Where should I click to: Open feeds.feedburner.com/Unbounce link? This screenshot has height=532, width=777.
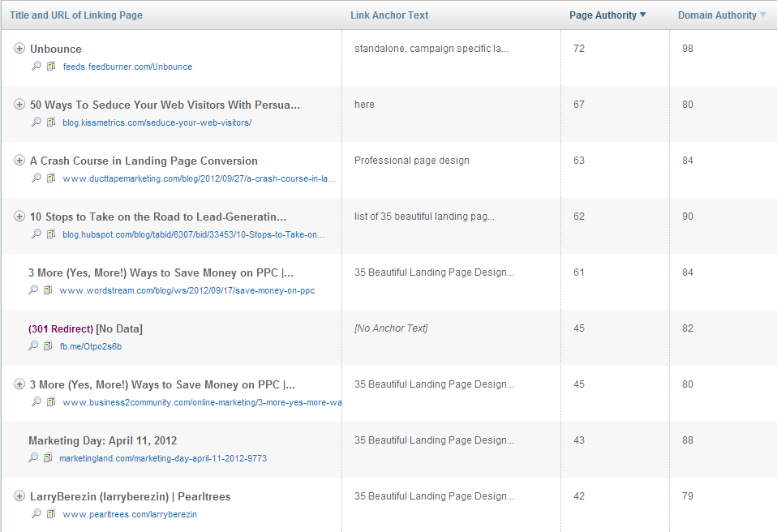click(x=127, y=66)
